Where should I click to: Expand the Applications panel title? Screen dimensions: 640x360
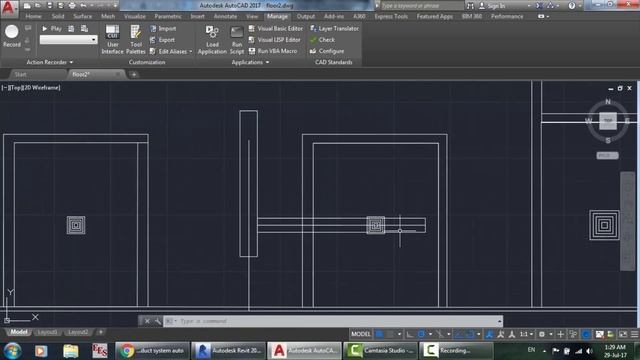[x=250, y=62]
